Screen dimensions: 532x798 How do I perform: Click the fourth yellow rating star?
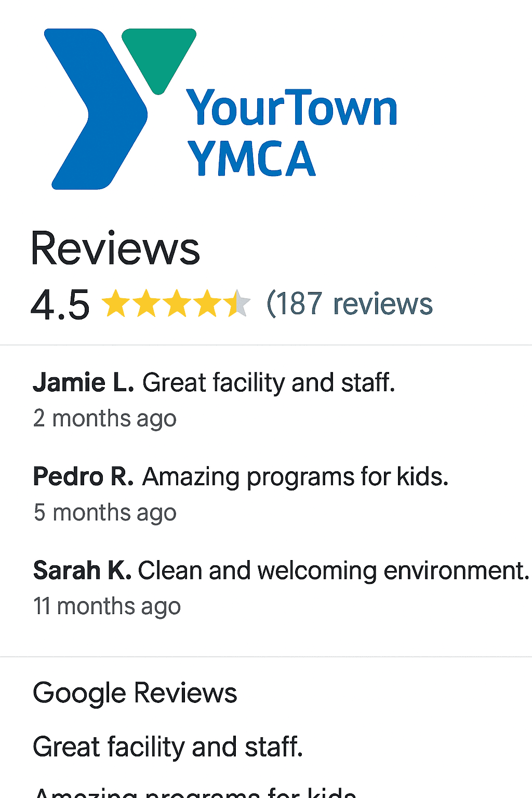(x=208, y=304)
